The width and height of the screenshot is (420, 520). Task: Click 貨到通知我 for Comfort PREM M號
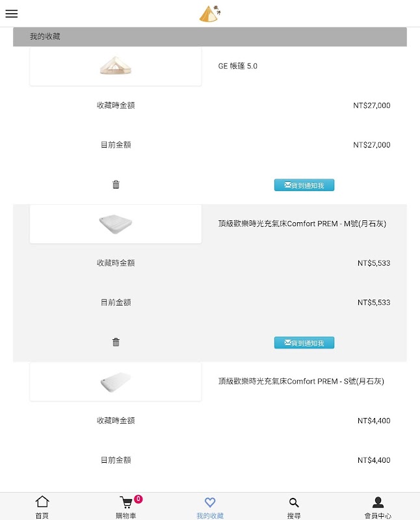click(x=304, y=343)
